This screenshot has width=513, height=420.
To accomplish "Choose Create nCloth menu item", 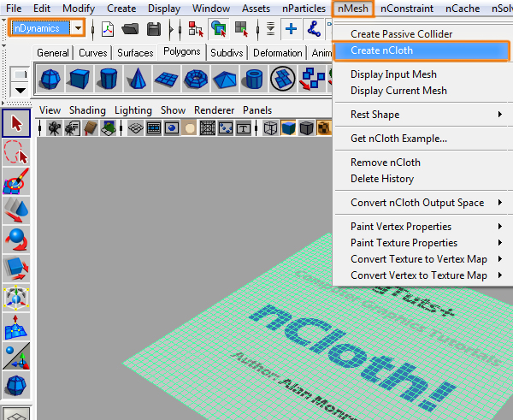I will (422, 50).
